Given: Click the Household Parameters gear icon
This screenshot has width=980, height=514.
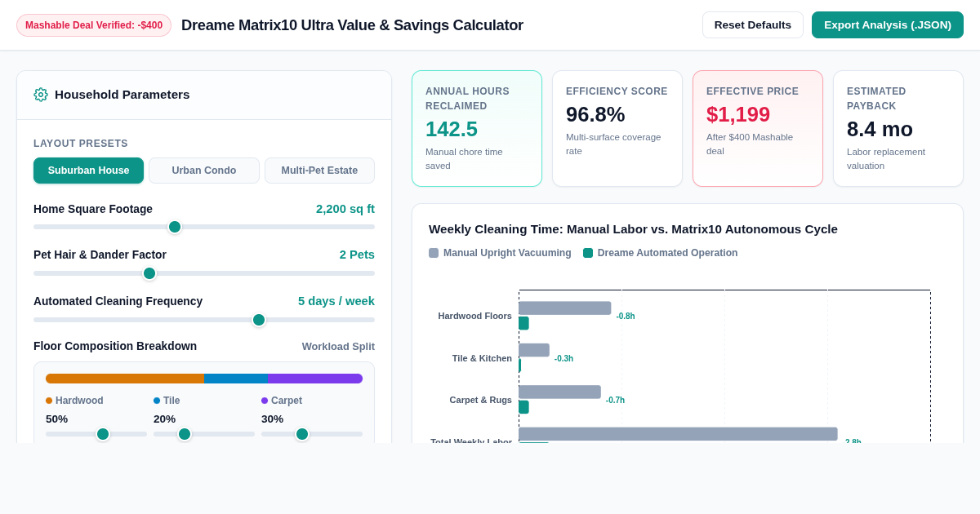Looking at the screenshot, I should pyautogui.click(x=41, y=95).
